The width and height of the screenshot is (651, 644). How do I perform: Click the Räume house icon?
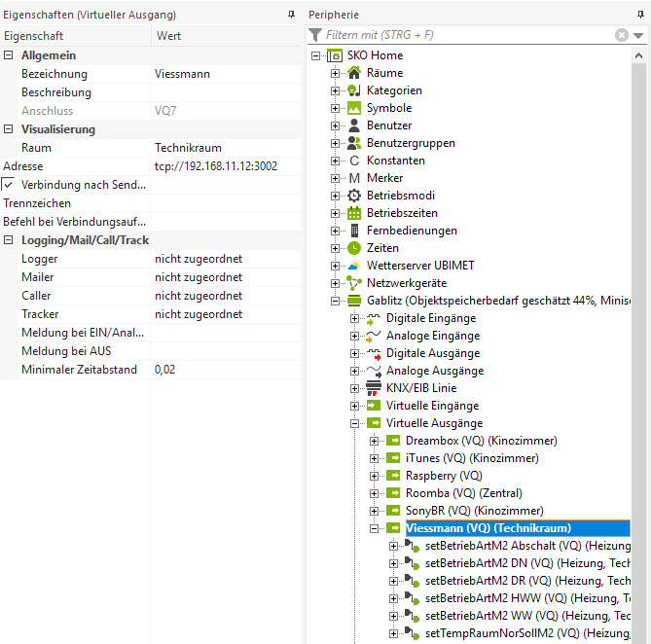[354, 73]
